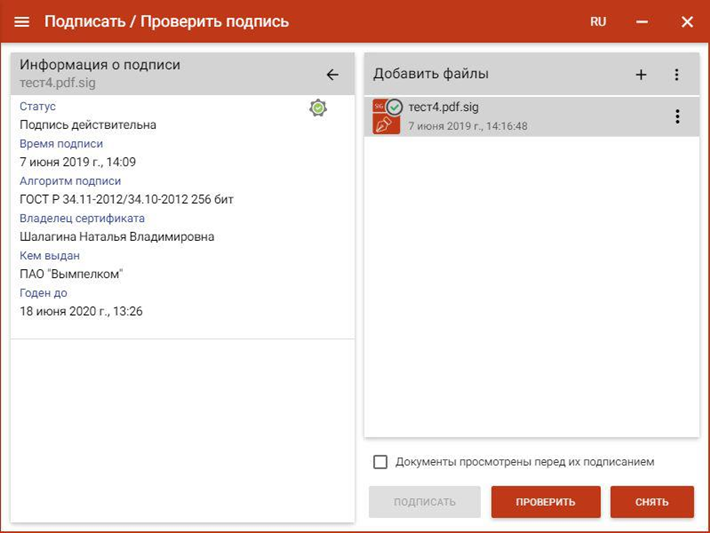Click the Кем выдан label

click(x=49, y=255)
